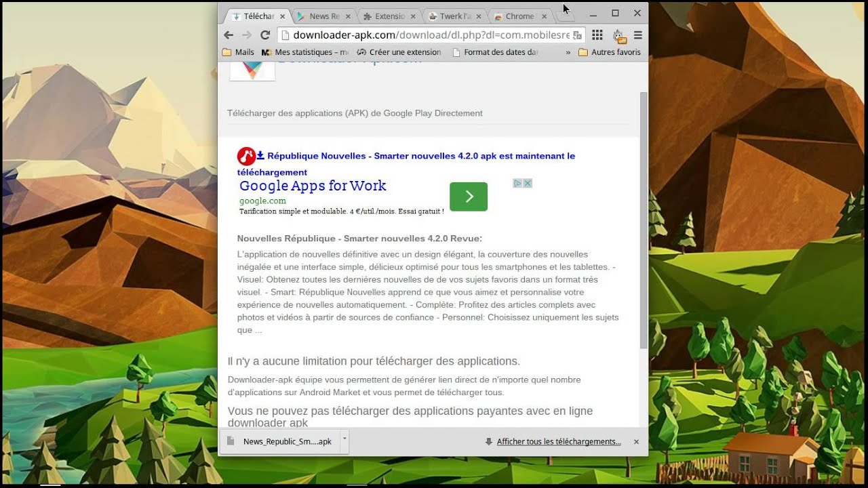
Task: Click the red circular icon beside République Nouvelles
Action: 246,157
